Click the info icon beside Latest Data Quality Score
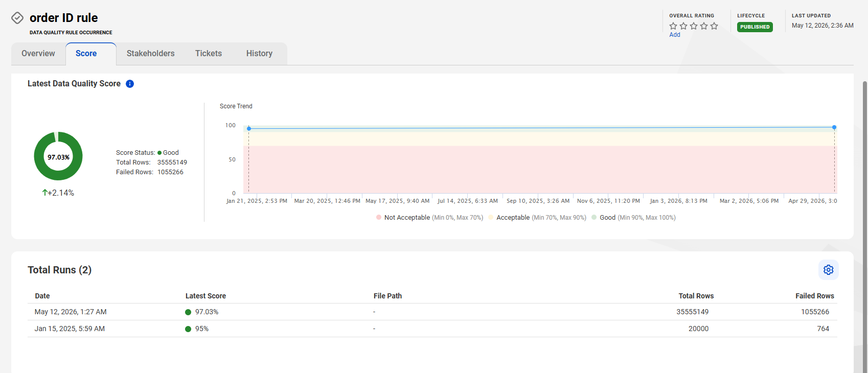This screenshot has width=868, height=373. (130, 84)
